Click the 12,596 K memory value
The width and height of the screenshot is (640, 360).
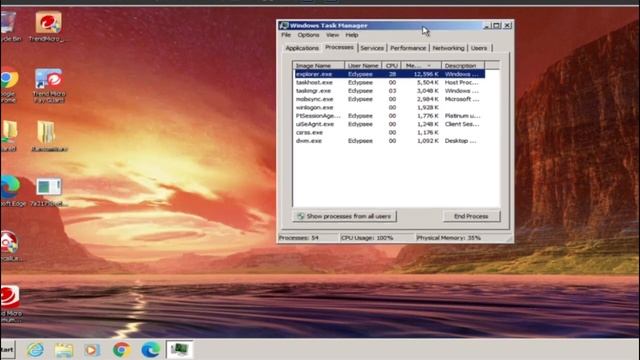pyautogui.click(x=426, y=74)
